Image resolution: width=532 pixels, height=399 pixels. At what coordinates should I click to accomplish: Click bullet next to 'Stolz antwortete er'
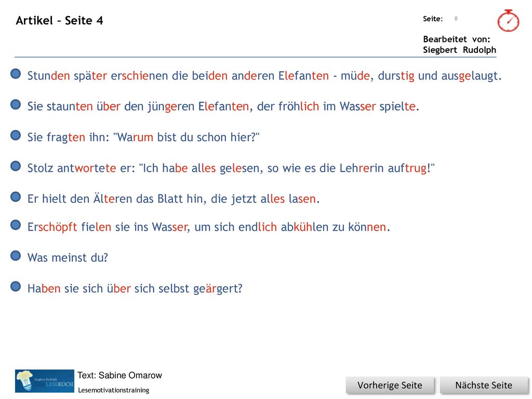[16, 166]
